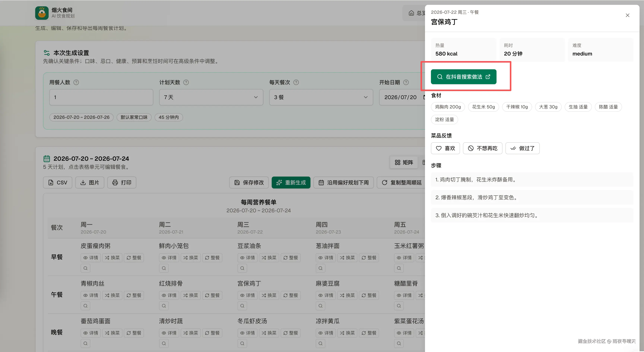Image resolution: width=644 pixels, height=352 pixels.
Task: Click 换菜 for 冬瓜虾皮汤
Action: pyautogui.click(x=269, y=333)
